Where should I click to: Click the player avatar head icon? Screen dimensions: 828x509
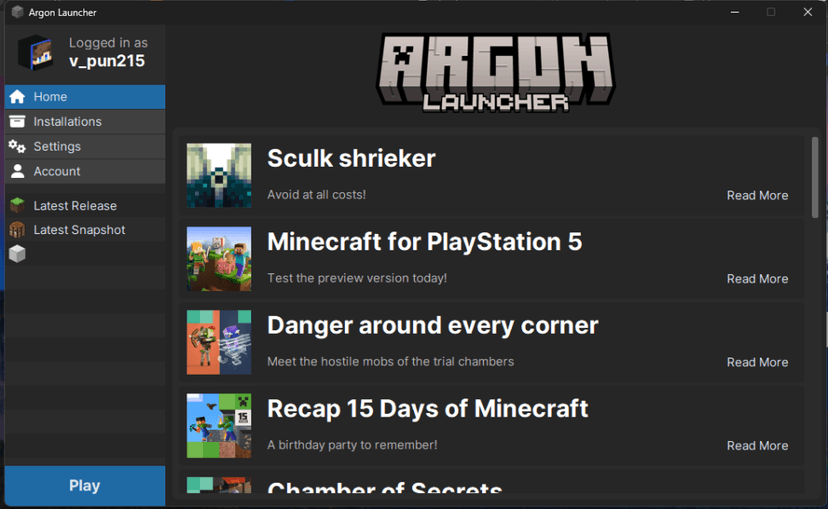[x=35, y=52]
